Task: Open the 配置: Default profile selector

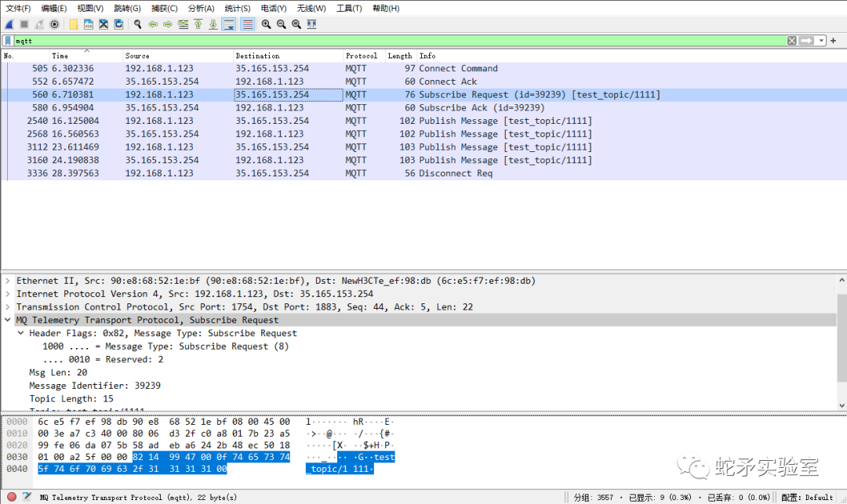Action: (x=807, y=498)
